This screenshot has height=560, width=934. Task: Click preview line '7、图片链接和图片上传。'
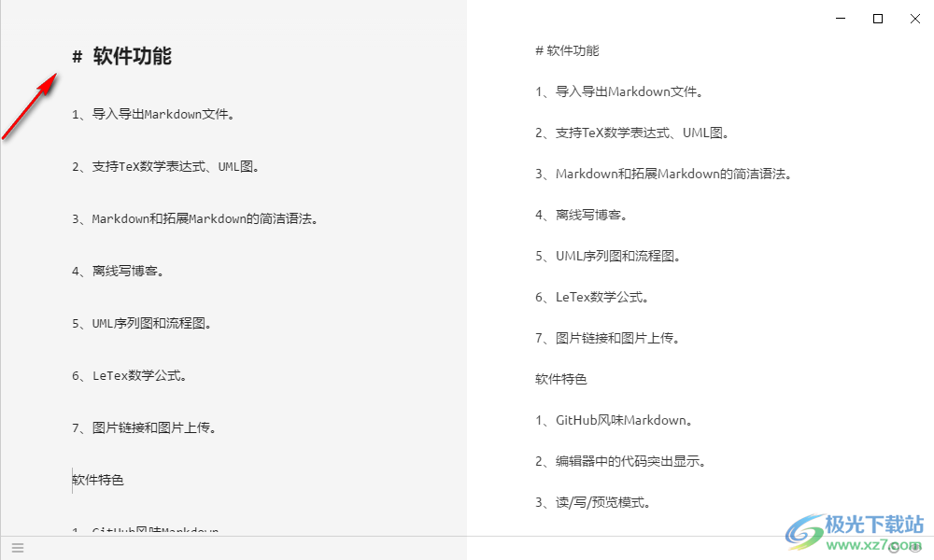click(x=608, y=338)
